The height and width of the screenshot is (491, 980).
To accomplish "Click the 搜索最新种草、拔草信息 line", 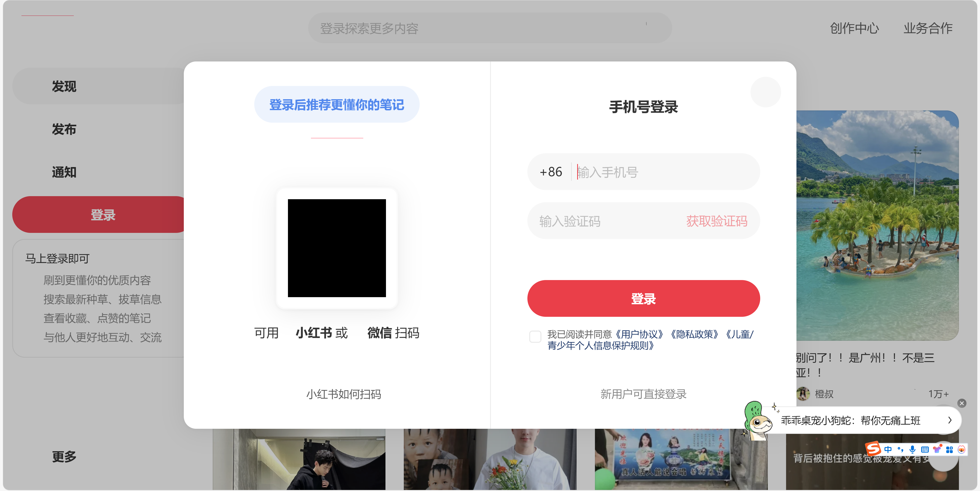I will pos(102,299).
